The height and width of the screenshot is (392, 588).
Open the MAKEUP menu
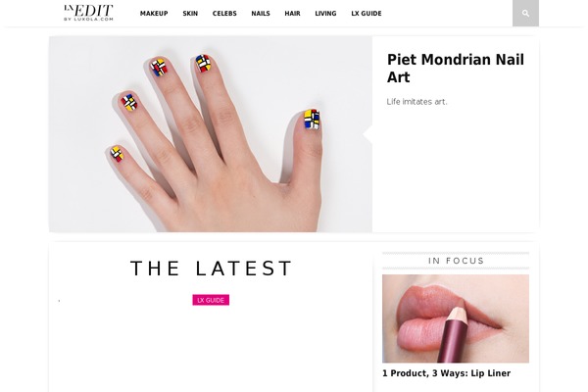tap(154, 14)
